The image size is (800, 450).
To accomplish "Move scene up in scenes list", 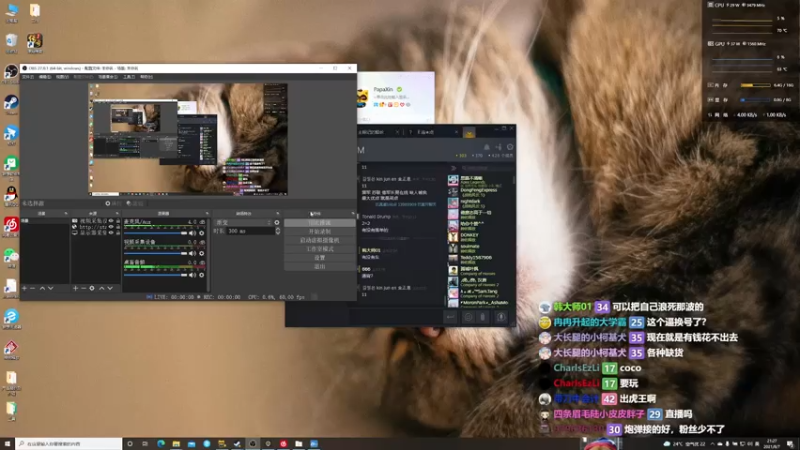I will (42, 288).
